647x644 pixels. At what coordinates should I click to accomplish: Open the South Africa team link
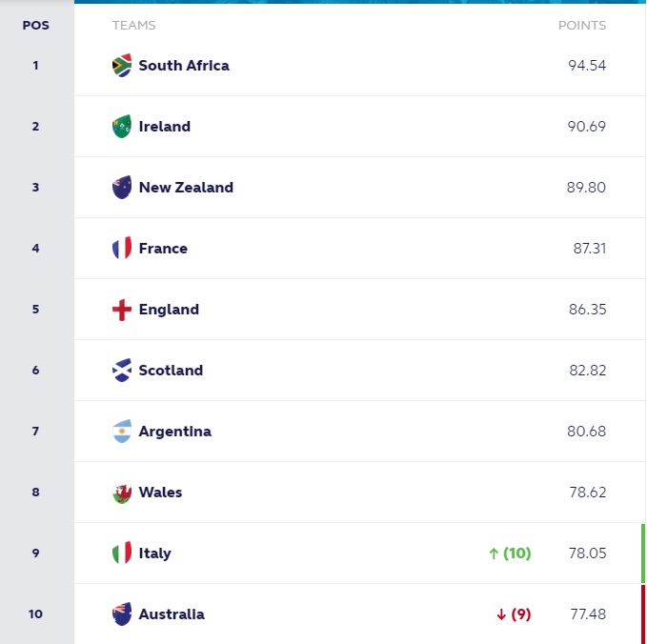point(184,66)
